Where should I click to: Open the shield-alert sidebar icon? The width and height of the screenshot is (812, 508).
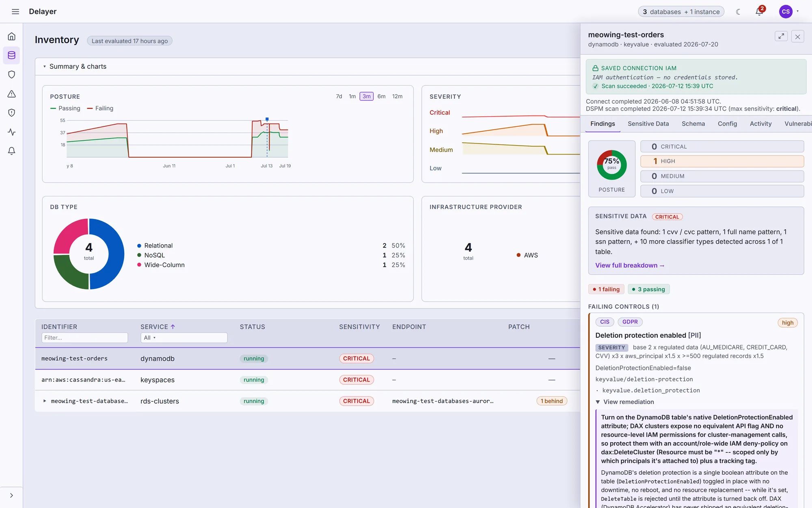[x=11, y=113]
